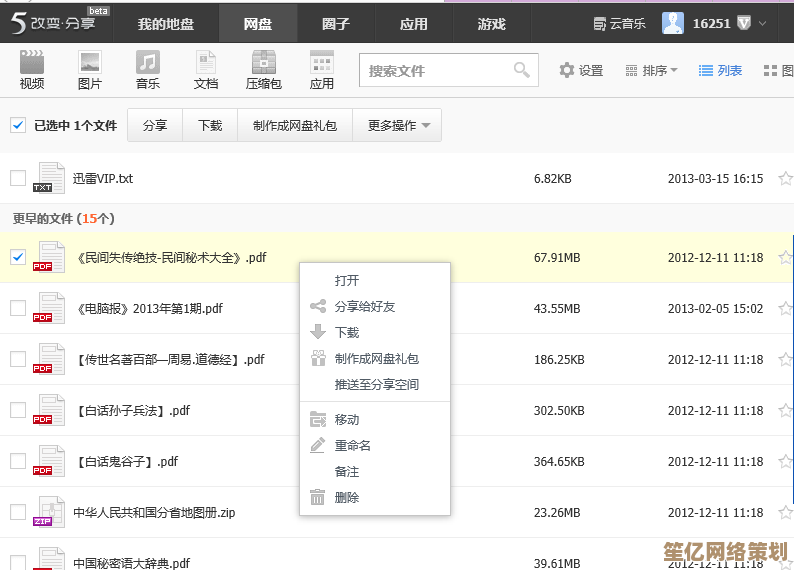Click the magnifier search icon
Screen dimensions: 794x570
(521, 70)
